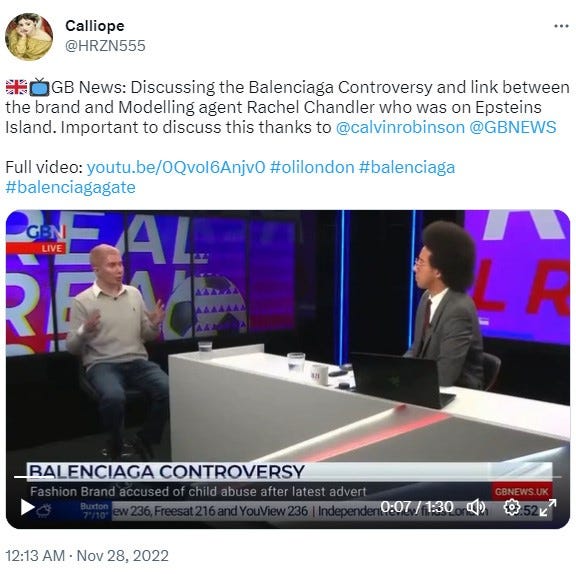
Task: Click the Calliope display name
Action: 95,26
